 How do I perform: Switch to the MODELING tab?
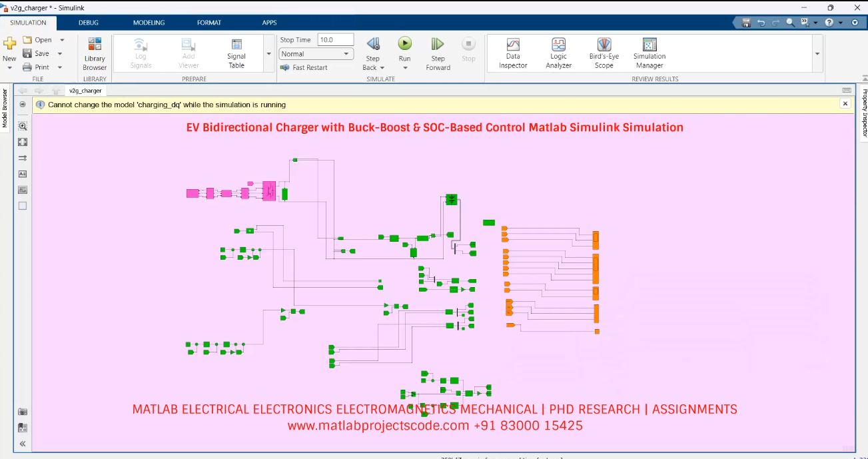coord(149,23)
